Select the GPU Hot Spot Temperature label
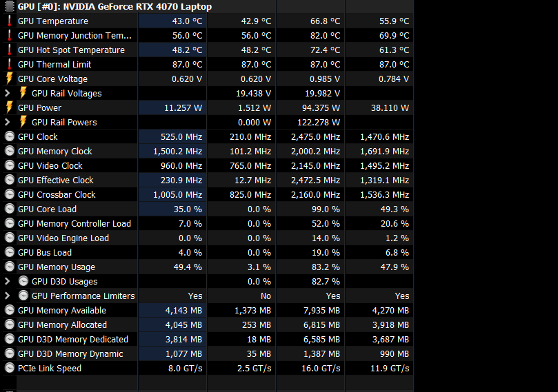 (x=71, y=50)
